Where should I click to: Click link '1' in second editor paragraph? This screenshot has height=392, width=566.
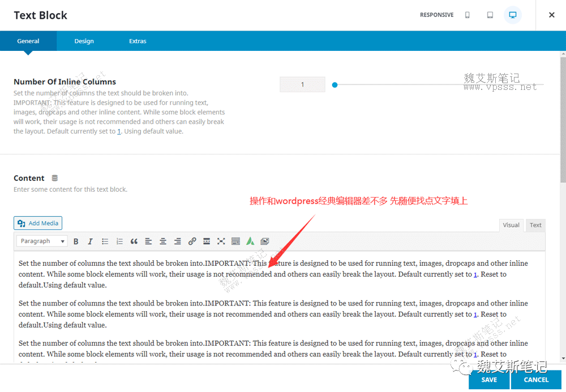(475, 315)
